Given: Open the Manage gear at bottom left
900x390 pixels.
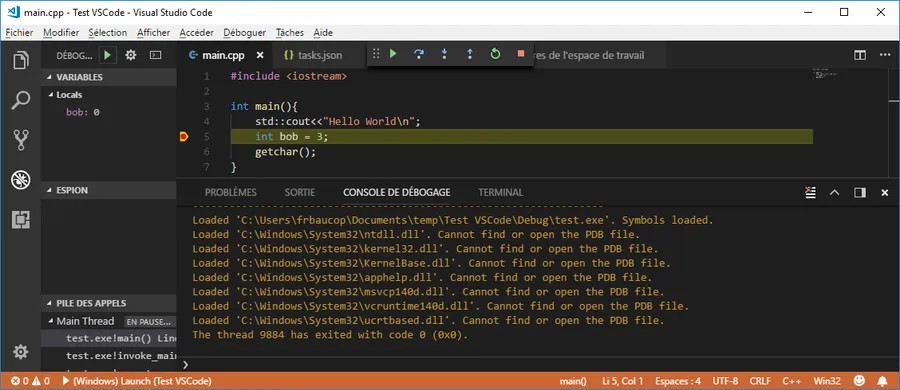Looking at the screenshot, I should [21, 352].
